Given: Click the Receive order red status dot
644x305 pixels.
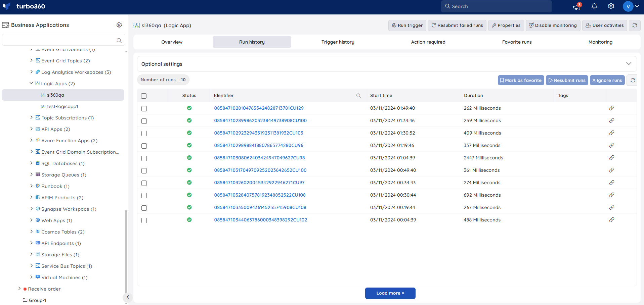Looking at the screenshot, I should tap(25, 289).
